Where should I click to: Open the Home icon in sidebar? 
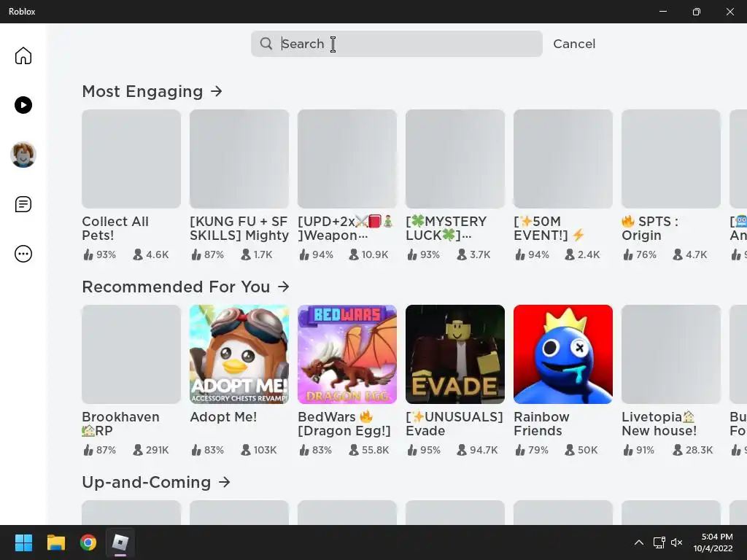coord(23,55)
